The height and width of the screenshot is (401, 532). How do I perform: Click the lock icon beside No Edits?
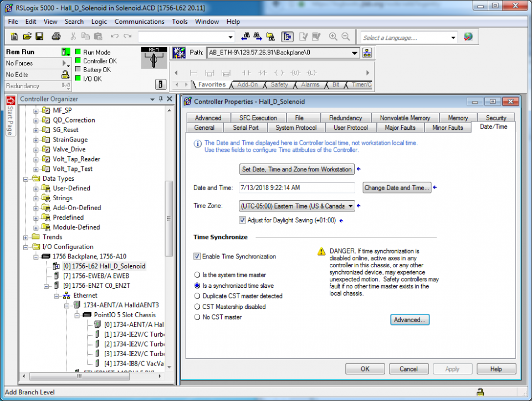tap(65, 74)
